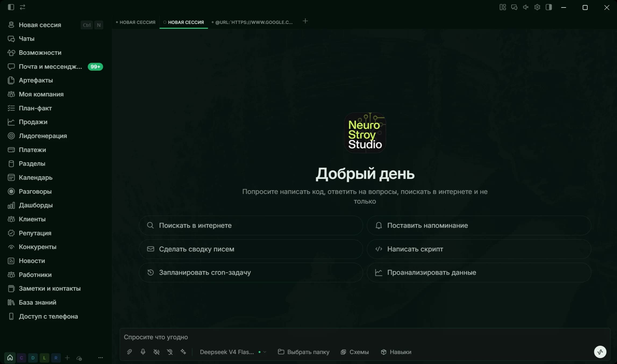Click the sparkles icon in input bar
Screen dimensions: 617x364
183,352
